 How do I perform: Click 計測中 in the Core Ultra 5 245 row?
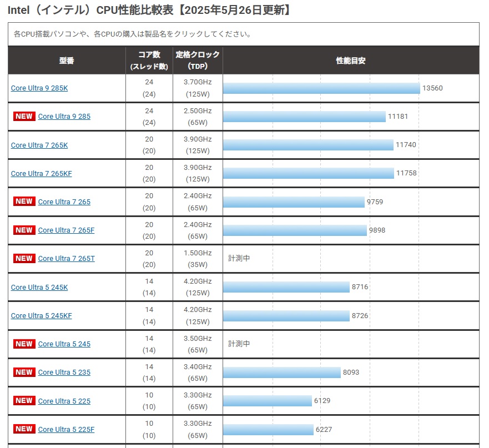(x=239, y=344)
